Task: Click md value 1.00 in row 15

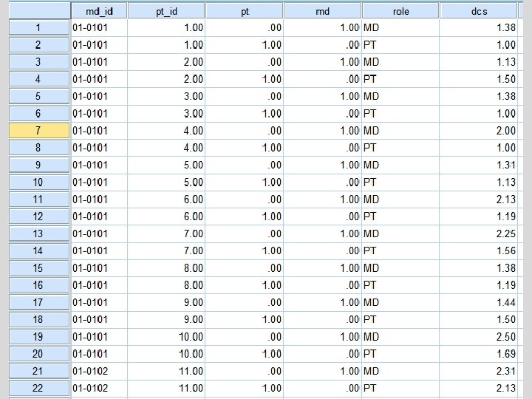Action: tap(322, 268)
